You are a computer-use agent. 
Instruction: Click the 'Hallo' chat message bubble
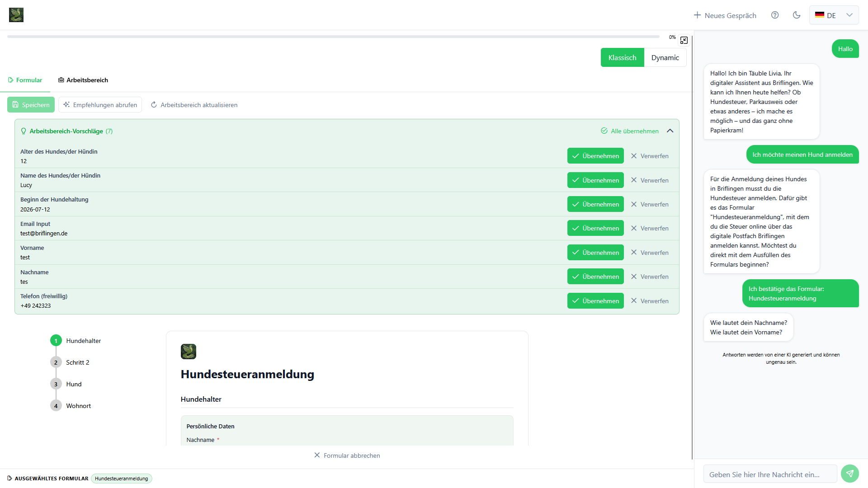845,49
